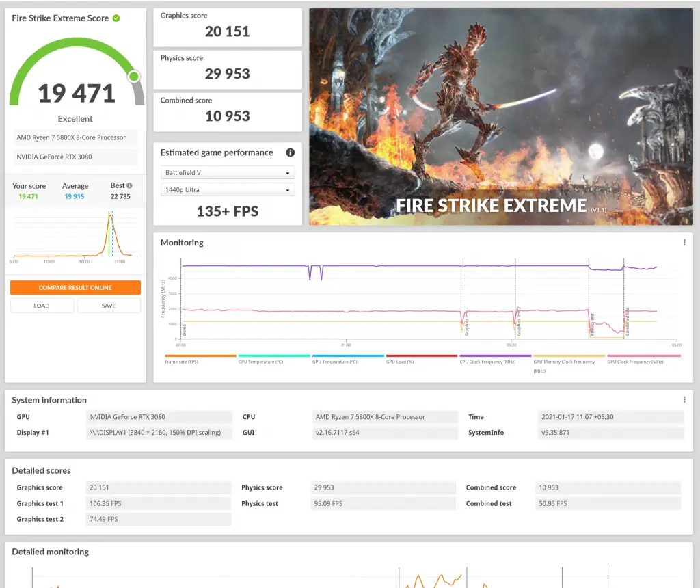Expand the 1440p Ultra resolution dropdown
This screenshot has width=700, height=588.
pos(227,190)
